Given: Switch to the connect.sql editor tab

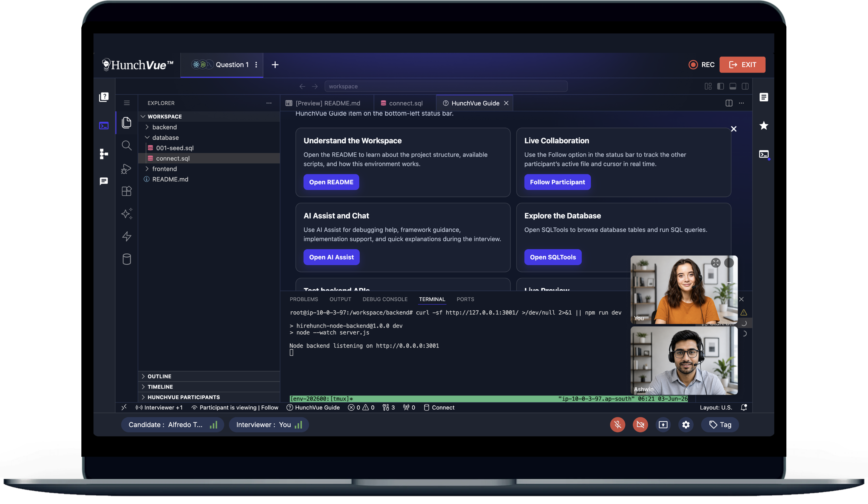Looking at the screenshot, I should (x=405, y=103).
